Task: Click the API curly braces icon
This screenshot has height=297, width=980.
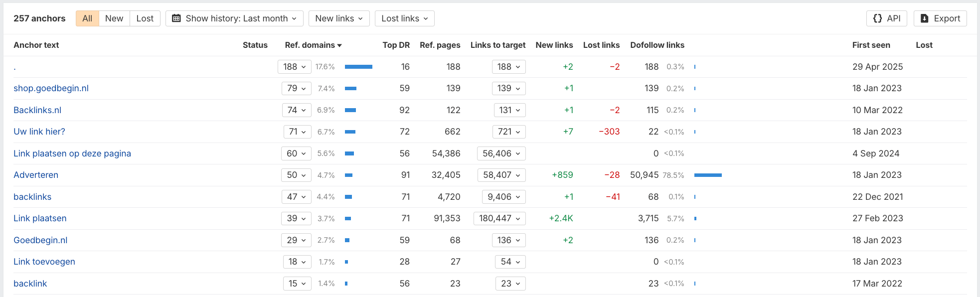Action: (x=877, y=18)
